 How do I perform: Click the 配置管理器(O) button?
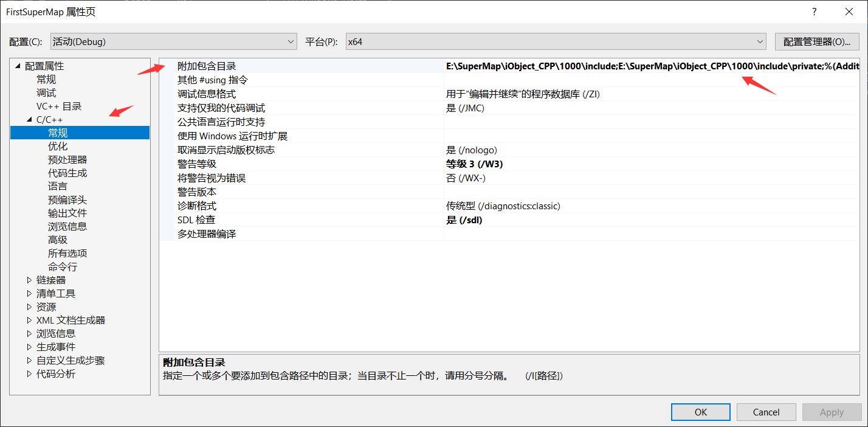pyautogui.click(x=817, y=41)
